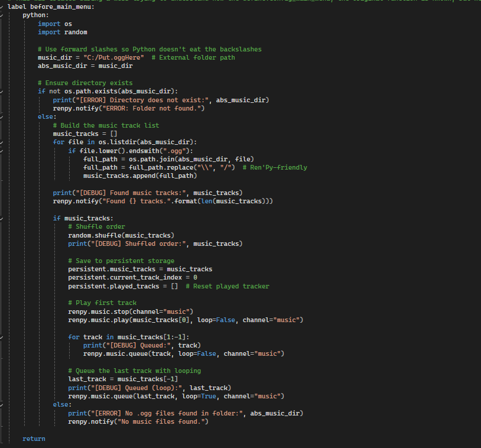Click the comment '# Ensure directory exists'

pos(85,83)
